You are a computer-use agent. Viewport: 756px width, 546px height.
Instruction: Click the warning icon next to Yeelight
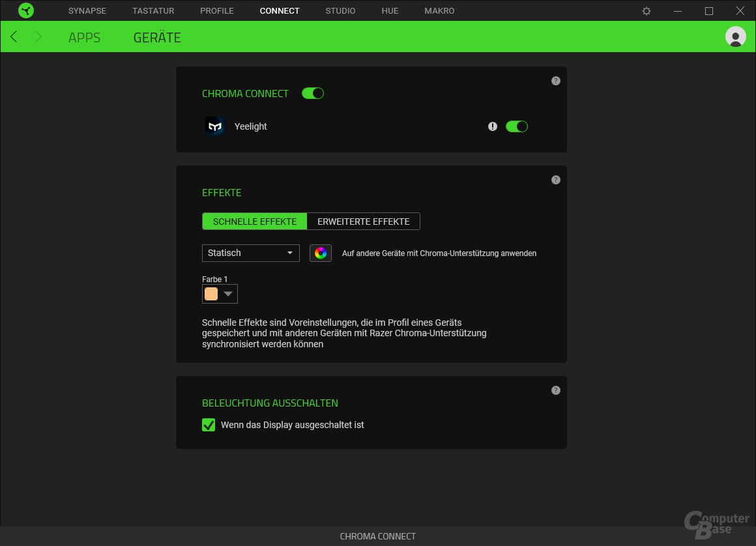pyautogui.click(x=493, y=126)
